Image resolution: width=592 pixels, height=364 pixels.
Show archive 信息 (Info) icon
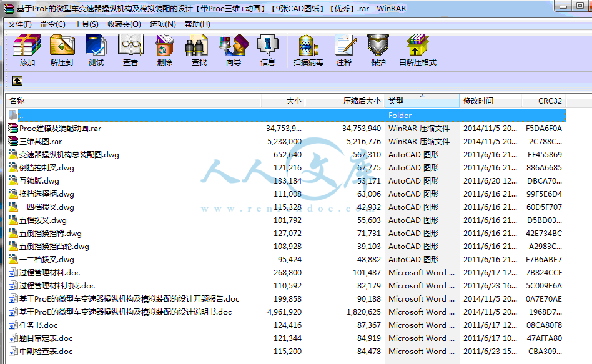point(268,45)
